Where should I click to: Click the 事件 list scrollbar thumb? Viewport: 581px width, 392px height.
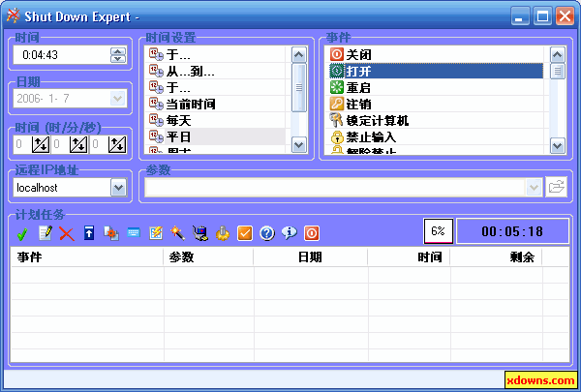click(558, 71)
